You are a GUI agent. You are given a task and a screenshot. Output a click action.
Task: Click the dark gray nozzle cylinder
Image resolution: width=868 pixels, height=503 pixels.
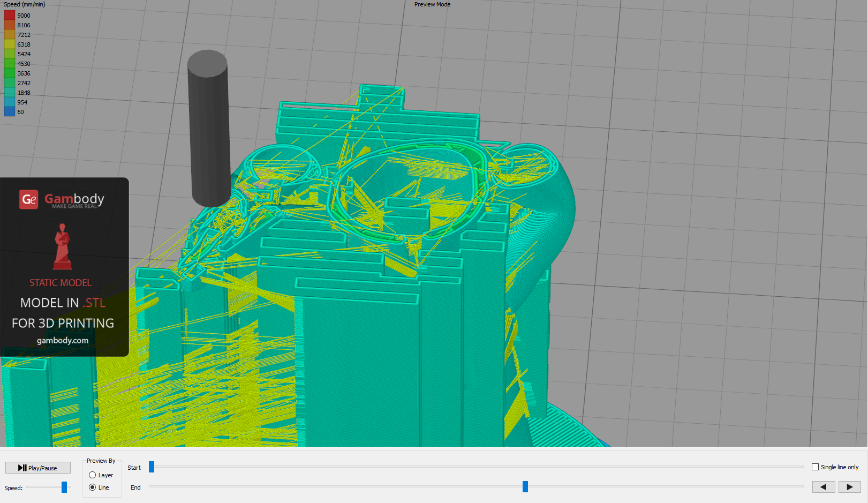[208, 129]
